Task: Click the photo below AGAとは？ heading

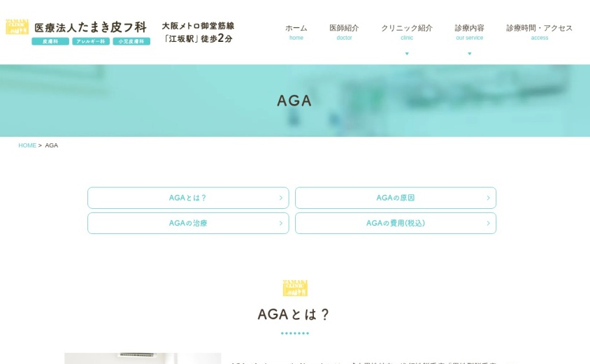Action: point(143,358)
